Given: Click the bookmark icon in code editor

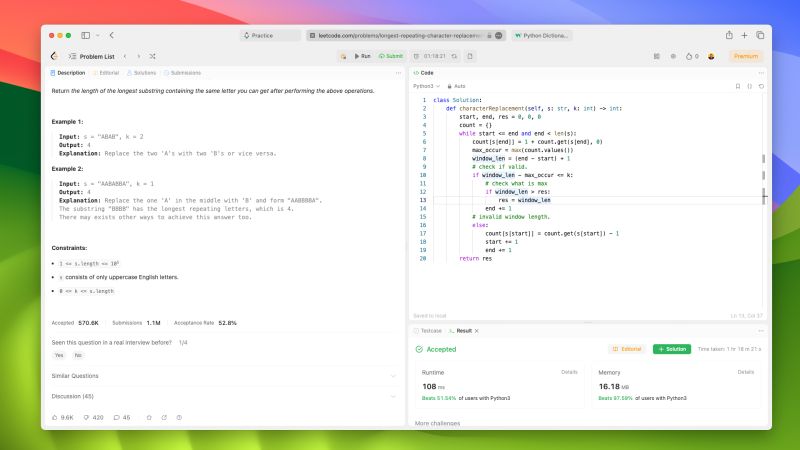Looking at the screenshot, I should [737, 86].
